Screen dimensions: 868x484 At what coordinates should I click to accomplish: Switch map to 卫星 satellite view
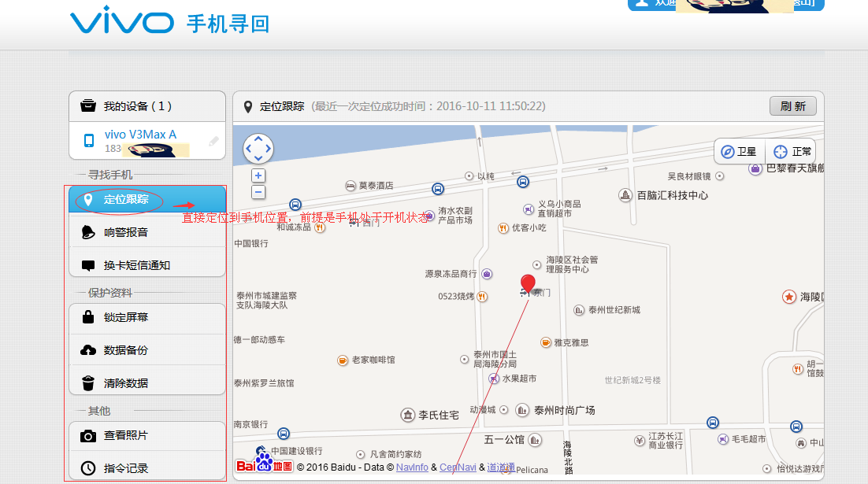739,151
